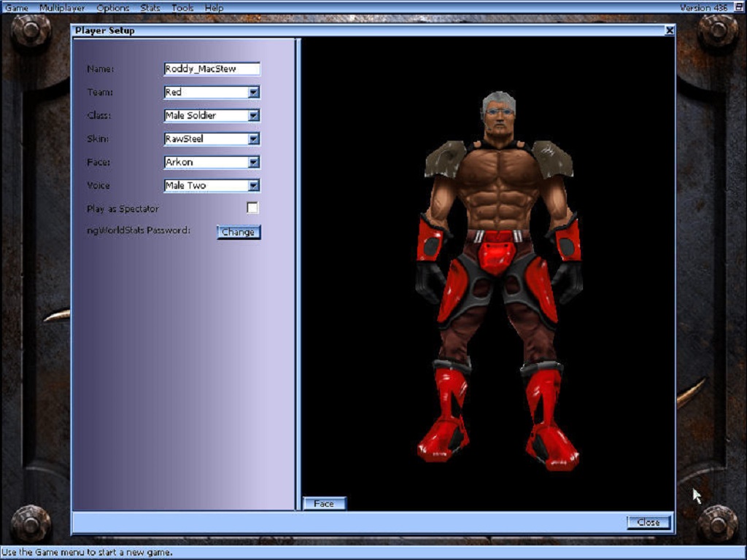Open the Tools menu
The image size is (747, 560).
pos(182,8)
